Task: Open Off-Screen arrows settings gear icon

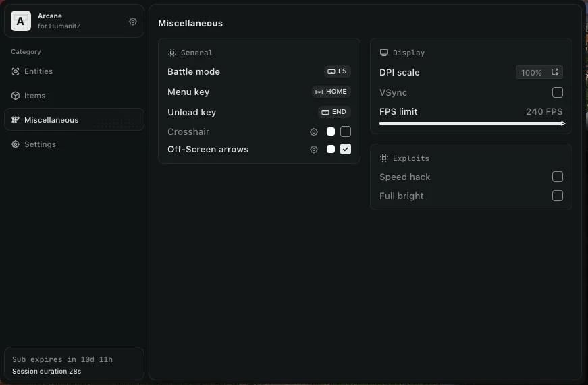Action: click(314, 150)
